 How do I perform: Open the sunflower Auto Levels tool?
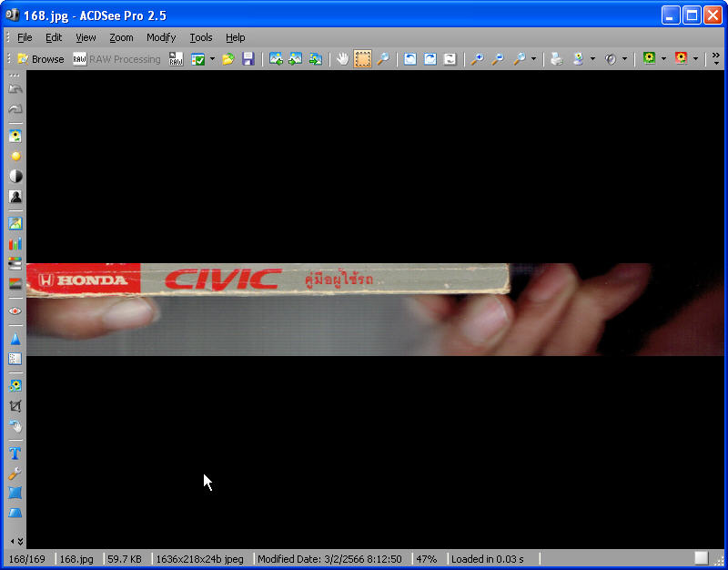tap(15, 136)
